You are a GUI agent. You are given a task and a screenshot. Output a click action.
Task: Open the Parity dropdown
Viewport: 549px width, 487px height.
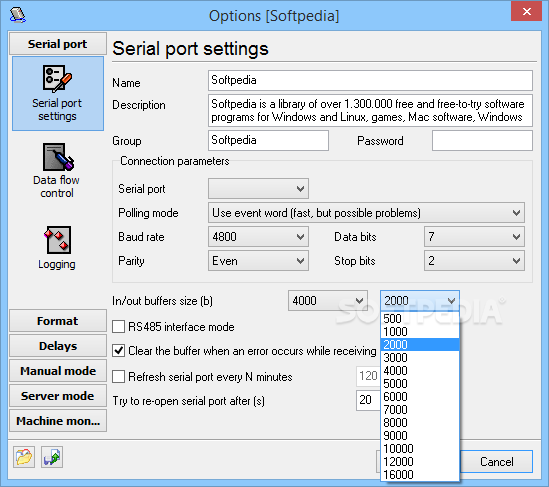pyautogui.click(x=258, y=260)
